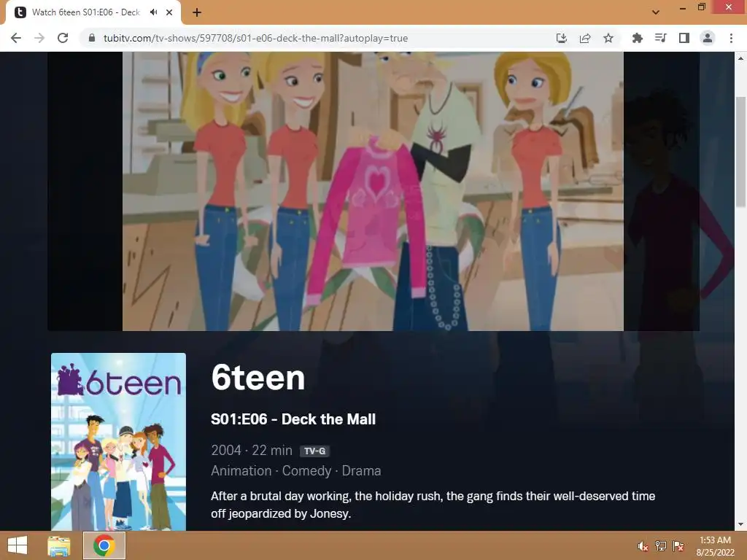Close the 6teen browser tab
The image size is (747, 560).
point(169,12)
